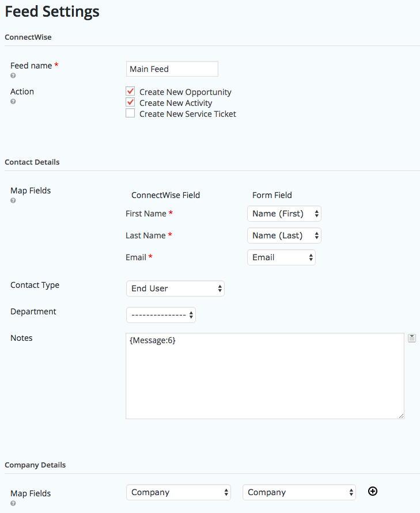This screenshot has width=420, height=513.
Task: Click inside the Notes textarea
Action: pyautogui.click(x=265, y=376)
